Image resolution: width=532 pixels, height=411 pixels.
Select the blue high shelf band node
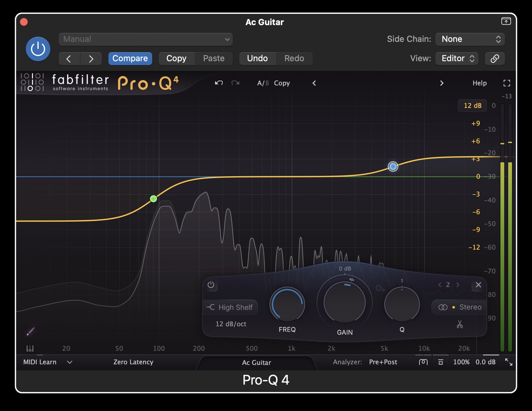coord(393,166)
